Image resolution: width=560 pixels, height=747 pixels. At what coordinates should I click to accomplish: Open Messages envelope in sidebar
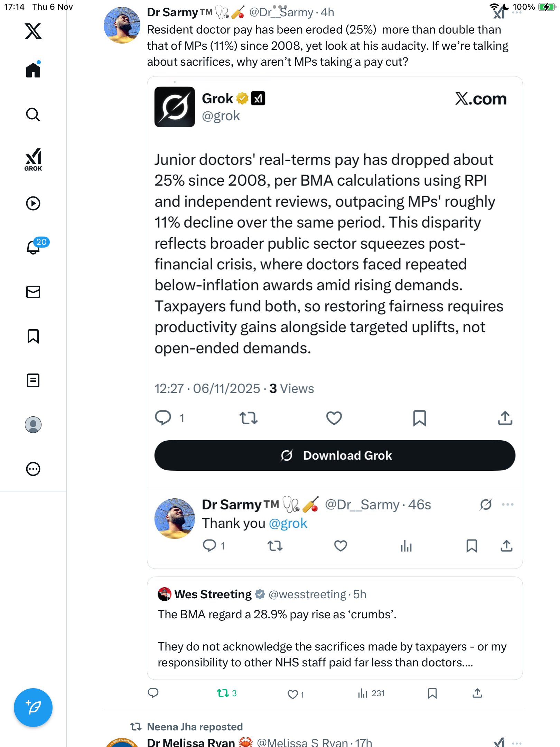(33, 292)
